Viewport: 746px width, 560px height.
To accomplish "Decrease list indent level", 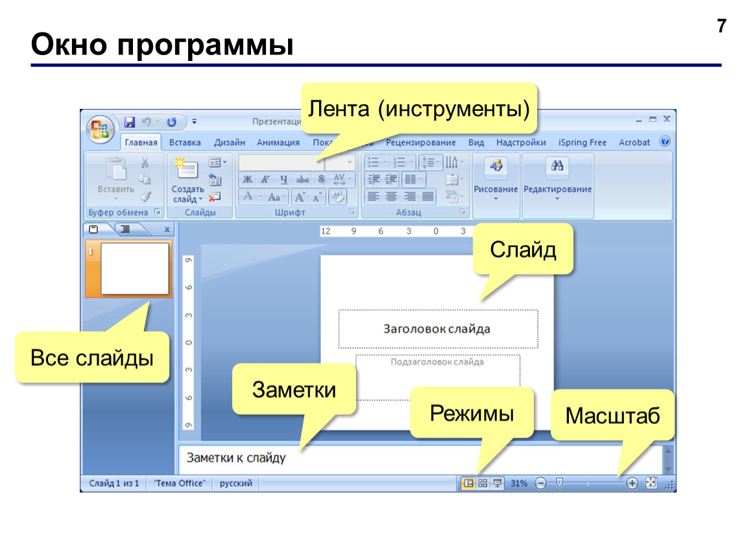I will (x=374, y=180).
